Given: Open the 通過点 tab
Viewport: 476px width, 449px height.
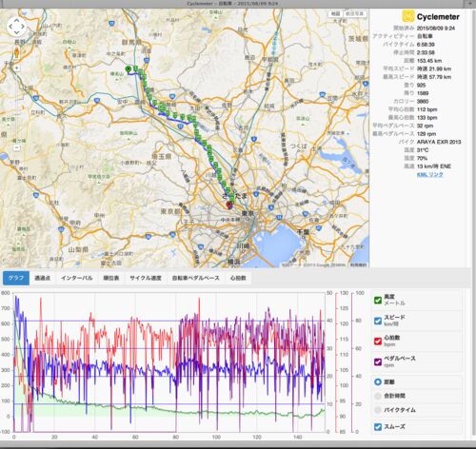Looking at the screenshot, I should 43,278.
